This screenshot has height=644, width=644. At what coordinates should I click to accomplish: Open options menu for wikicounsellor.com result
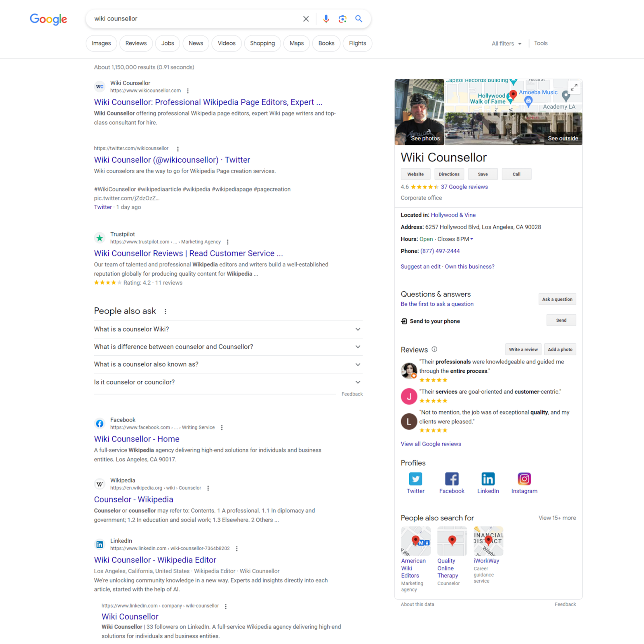click(188, 91)
